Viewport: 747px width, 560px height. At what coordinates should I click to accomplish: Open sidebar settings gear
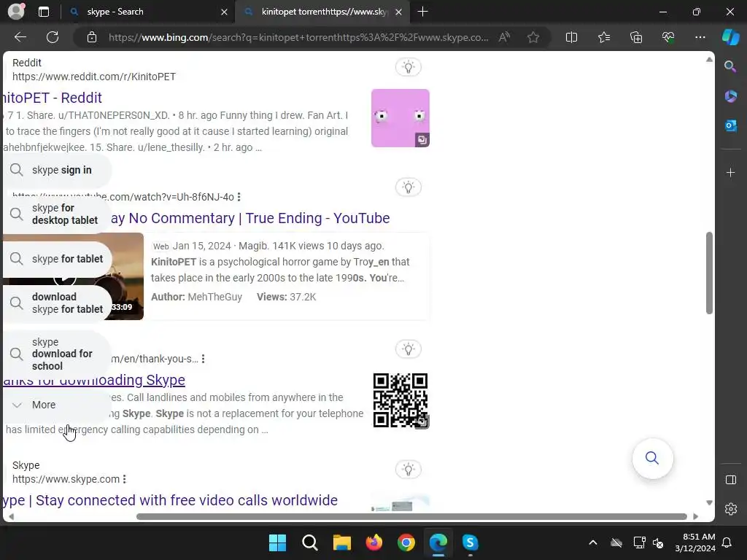click(730, 509)
